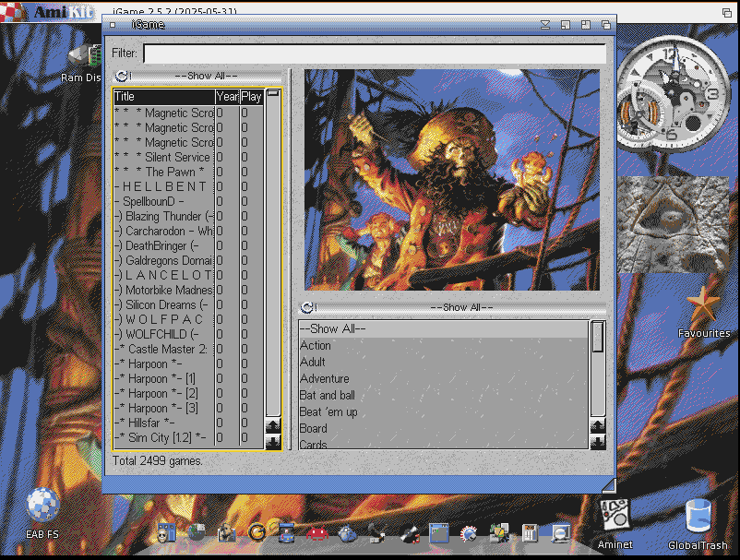Image resolution: width=740 pixels, height=560 pixels.
Task: Launch the blue creature dock icon
Action: (347, 533)
